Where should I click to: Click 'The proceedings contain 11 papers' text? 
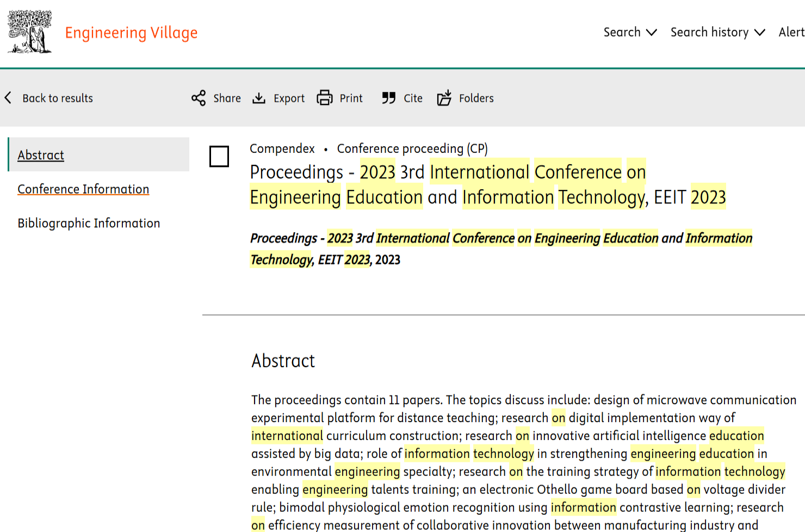click(x=346, y=400)
